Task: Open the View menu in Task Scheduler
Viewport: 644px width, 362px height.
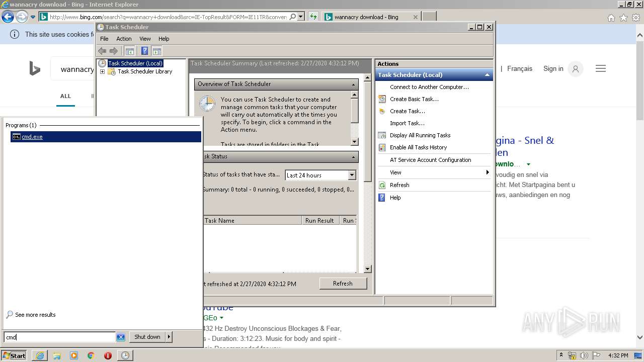Action: (145, 39)
